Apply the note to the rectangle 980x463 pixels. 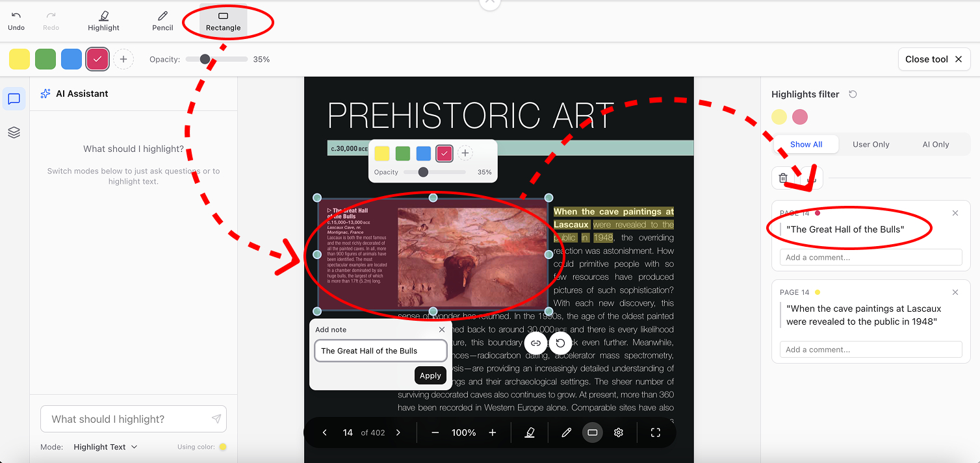(x=430, y=375)
